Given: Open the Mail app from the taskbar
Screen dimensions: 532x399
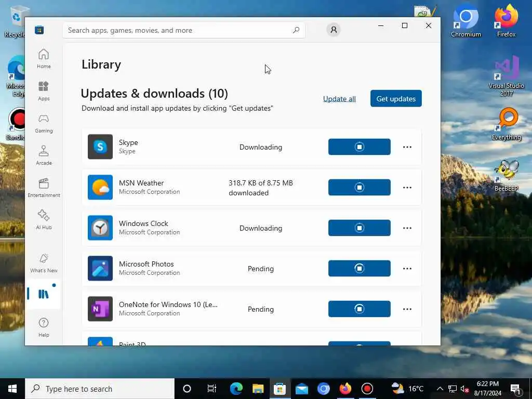Looking at the screenshot, I should tap(302, 389).
